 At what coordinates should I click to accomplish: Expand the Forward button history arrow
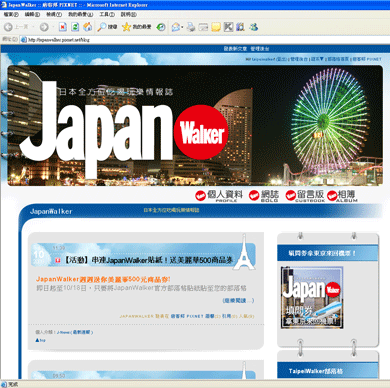pos(53,27)
